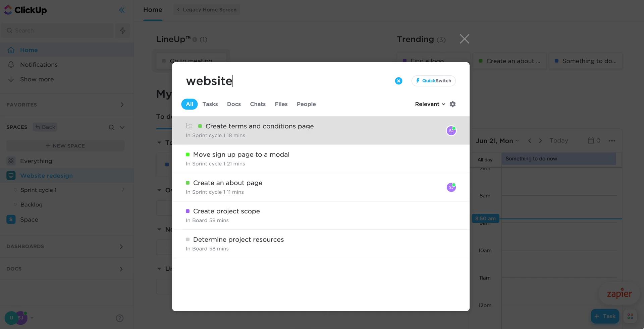Open the Relevant sort dropdown
This screenshot has height=329, width=644.
430,104
